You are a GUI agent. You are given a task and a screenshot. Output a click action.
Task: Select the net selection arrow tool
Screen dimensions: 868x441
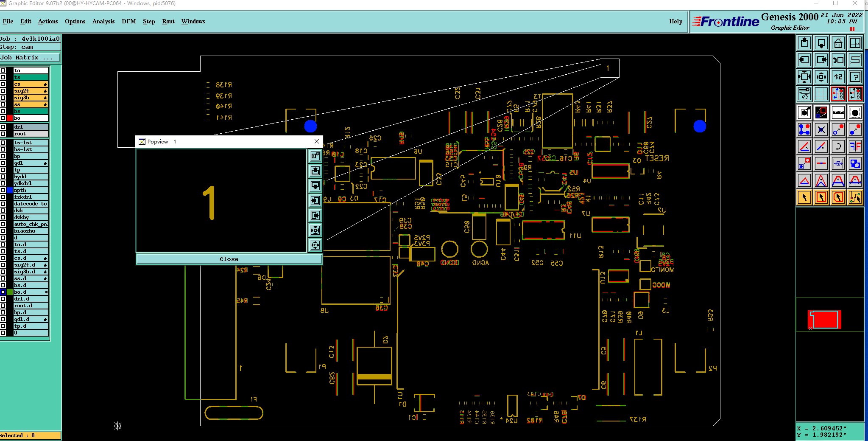pyautogui.click(x=855, y=197)
